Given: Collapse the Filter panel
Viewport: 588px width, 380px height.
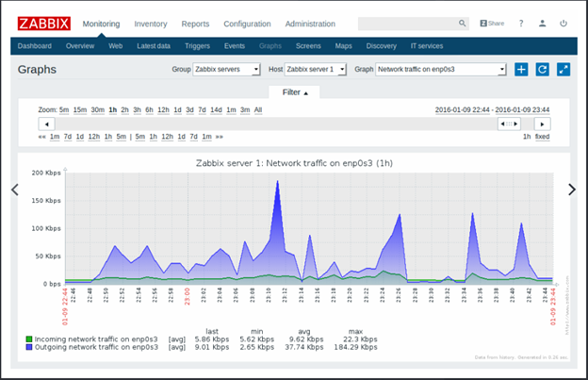Looking at the screenshot, I should click(295, 92).
